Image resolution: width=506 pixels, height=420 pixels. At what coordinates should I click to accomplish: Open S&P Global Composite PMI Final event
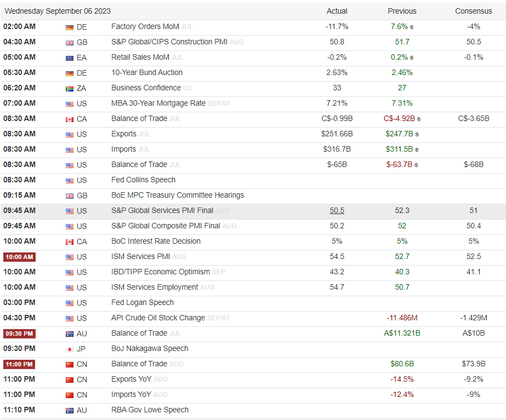(166, 226)
